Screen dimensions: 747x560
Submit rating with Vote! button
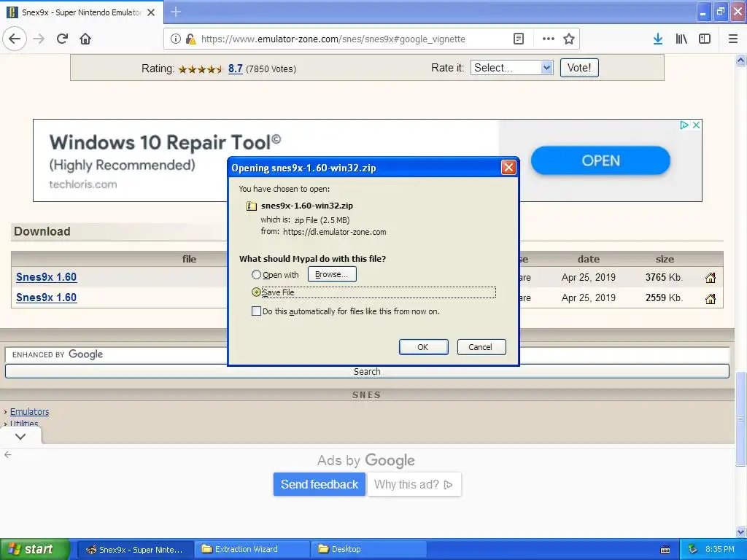point(579,68)
